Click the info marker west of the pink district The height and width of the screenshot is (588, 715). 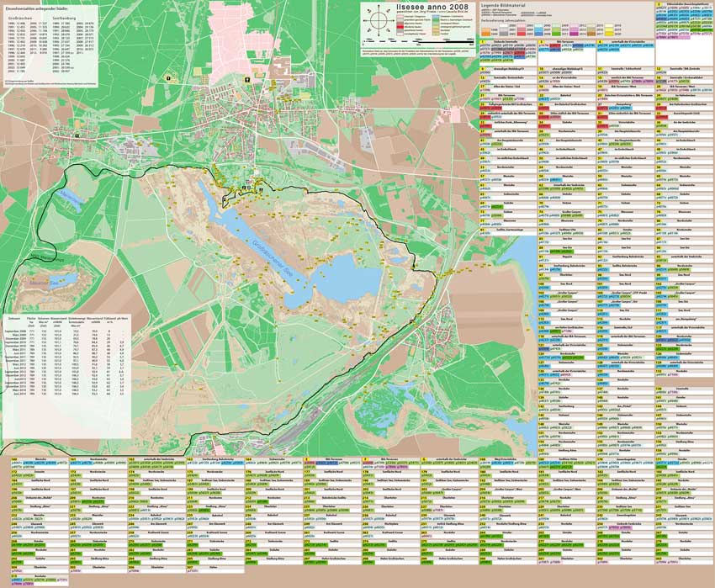click(169, 77)
